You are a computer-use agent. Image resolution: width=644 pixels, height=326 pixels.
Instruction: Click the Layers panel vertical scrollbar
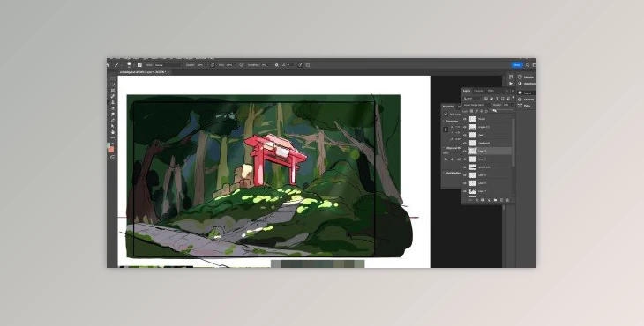click(x=513, y=142)
